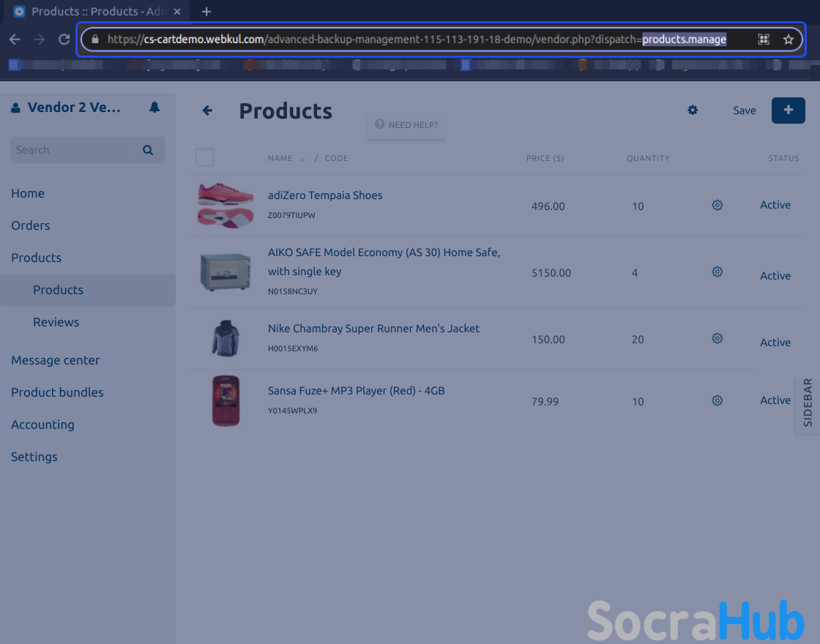
Task: Open Nike Chambray Super Runner Men's Jacket link
Action: point(373,329)
